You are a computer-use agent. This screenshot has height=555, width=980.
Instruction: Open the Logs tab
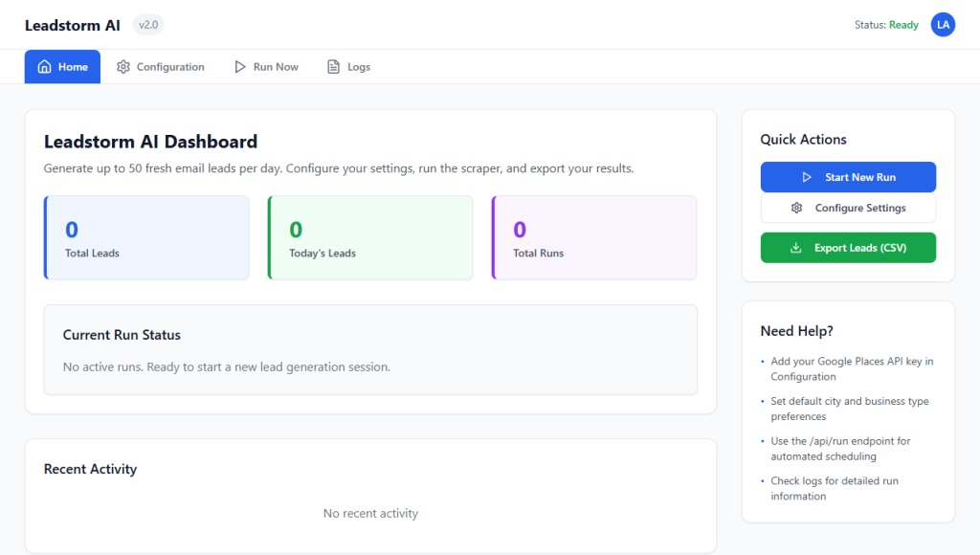348,67
